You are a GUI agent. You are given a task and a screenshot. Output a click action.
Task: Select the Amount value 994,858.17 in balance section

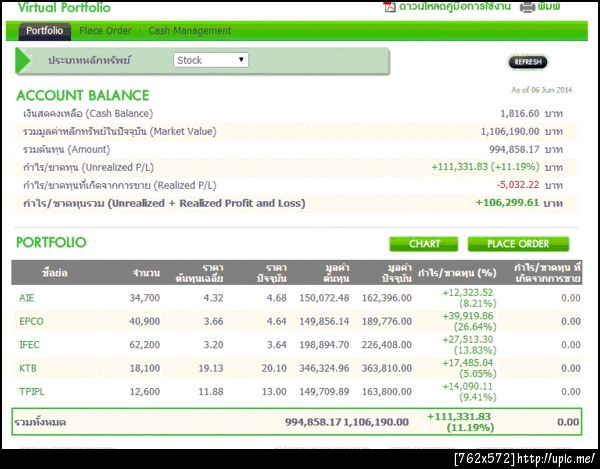(514, 150)
